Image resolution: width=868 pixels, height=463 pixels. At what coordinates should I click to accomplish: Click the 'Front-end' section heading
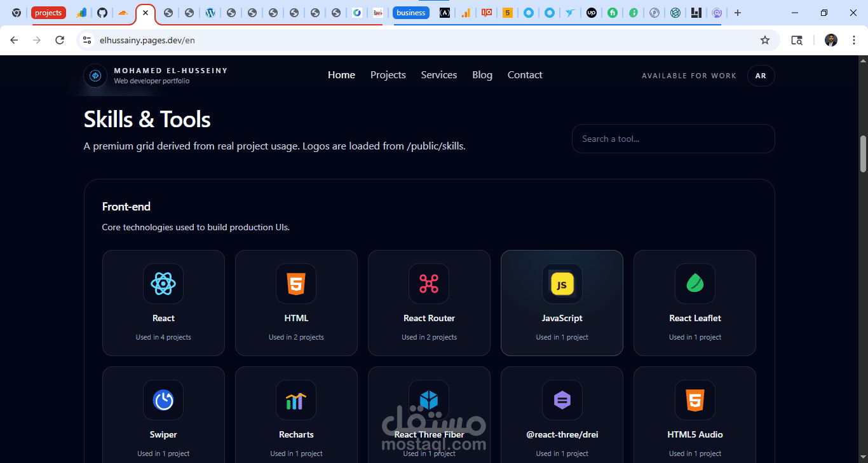(126, 207)
